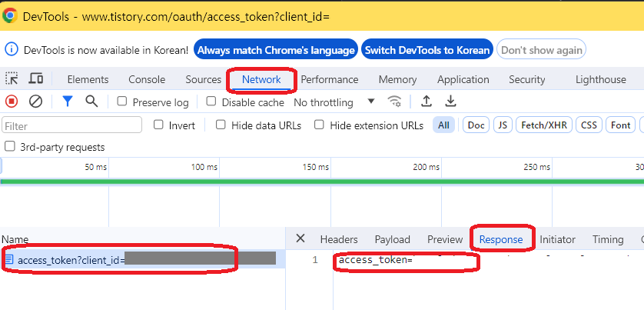Click into the Filter text field
The image size is (644, 310).
coord(72,125)
